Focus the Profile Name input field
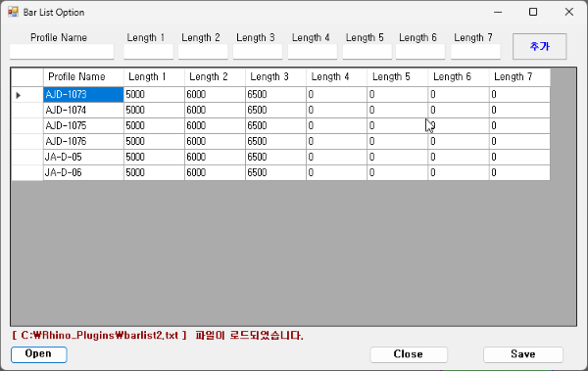This screenshot has height=371, width=588. click(x=62, y=52)
